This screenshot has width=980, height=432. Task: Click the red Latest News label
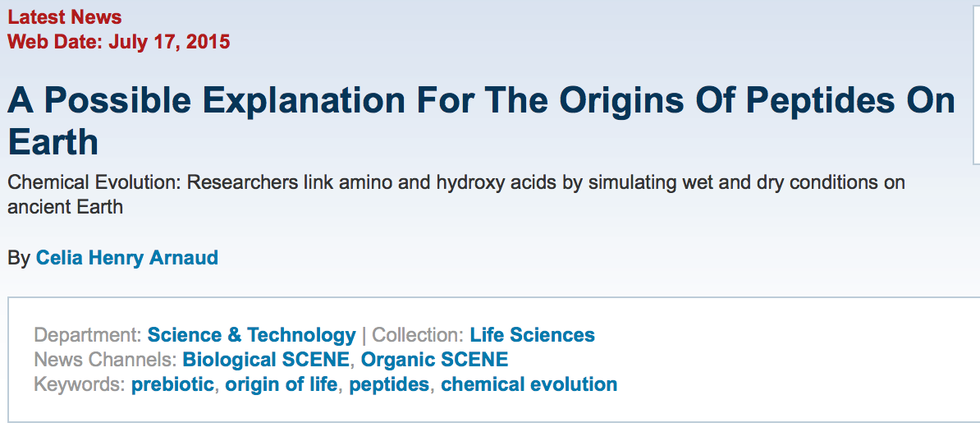[x=64, y=17]
